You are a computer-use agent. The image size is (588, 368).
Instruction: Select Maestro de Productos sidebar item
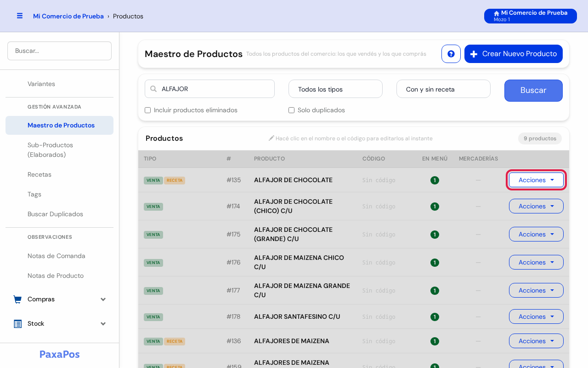59,125
